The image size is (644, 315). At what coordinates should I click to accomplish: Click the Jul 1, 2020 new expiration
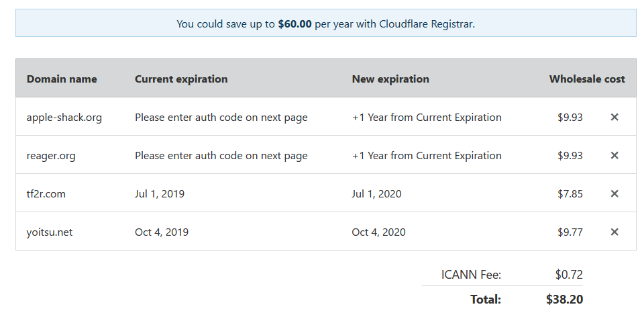[376, 193]
